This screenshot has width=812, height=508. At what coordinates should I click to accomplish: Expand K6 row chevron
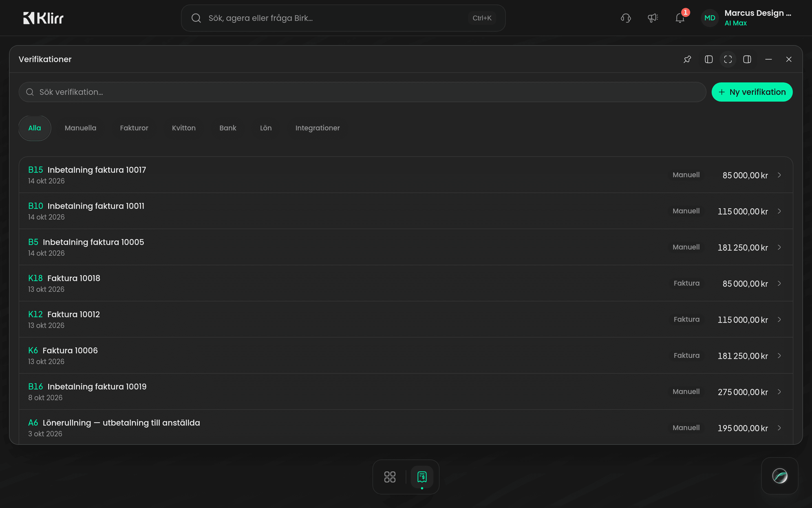(x=780, y=356)
